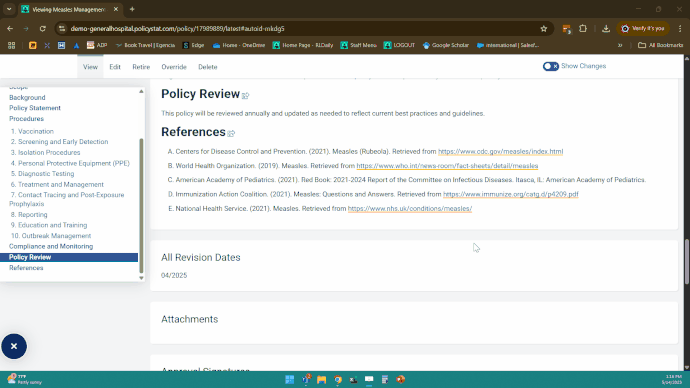
Task: Jump to Policy Statement in the outline
Action: tap(35, 108)
